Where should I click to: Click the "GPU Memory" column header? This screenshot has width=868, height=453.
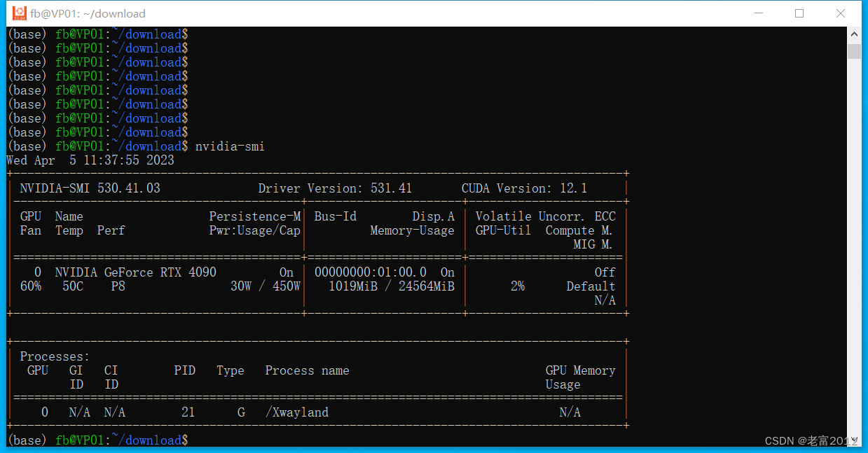tap(581, 370)
